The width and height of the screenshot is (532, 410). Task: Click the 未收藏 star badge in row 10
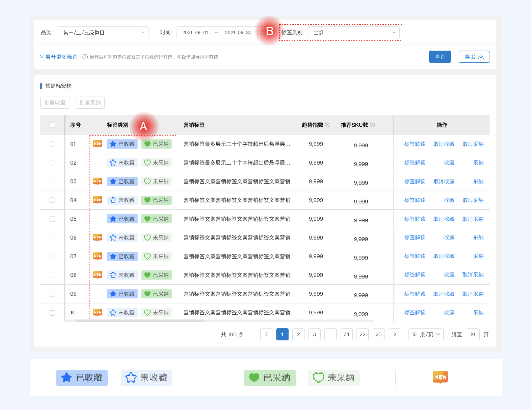[122, 312]
